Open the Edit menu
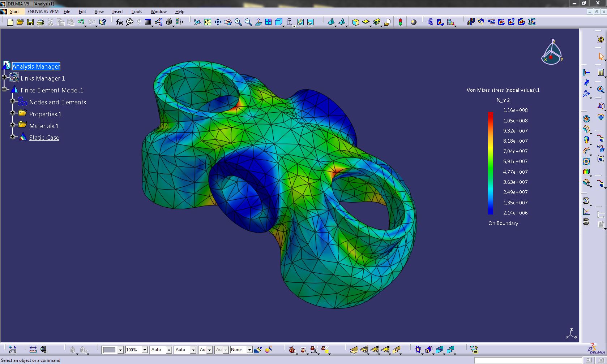The height and width of the screenshot is (364, 607). tap(82, 12)
